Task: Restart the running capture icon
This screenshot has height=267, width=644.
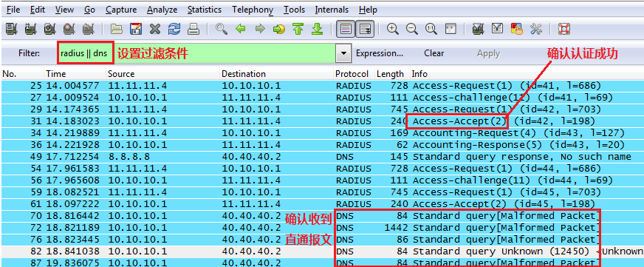Action: pyautogui.click(x=89, y=29)
